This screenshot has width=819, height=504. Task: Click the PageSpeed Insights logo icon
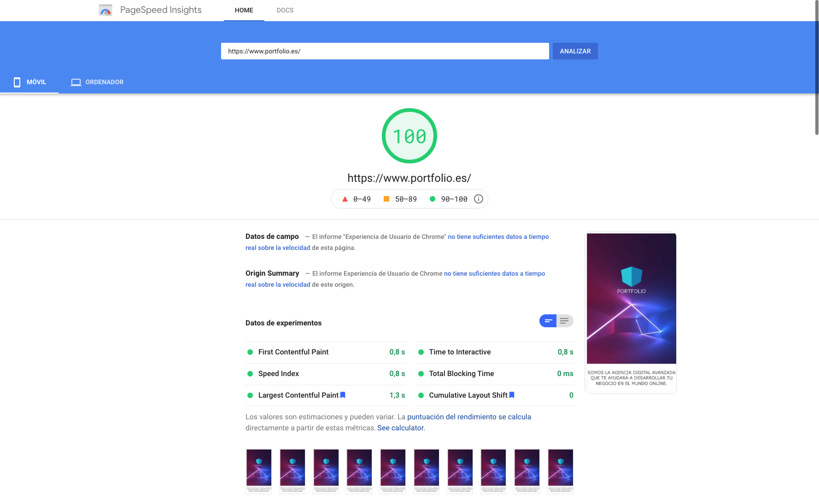[x=105, y=10]
